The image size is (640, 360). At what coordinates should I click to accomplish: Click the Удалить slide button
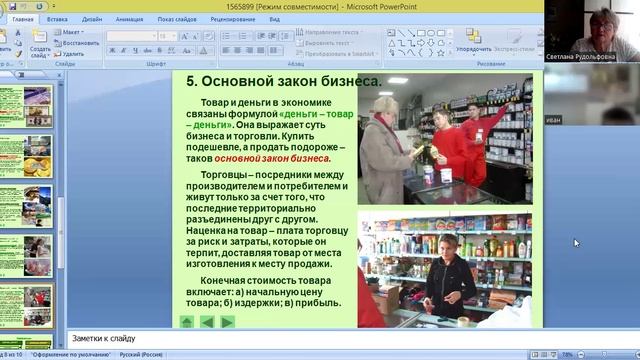(x=69, y=53)
